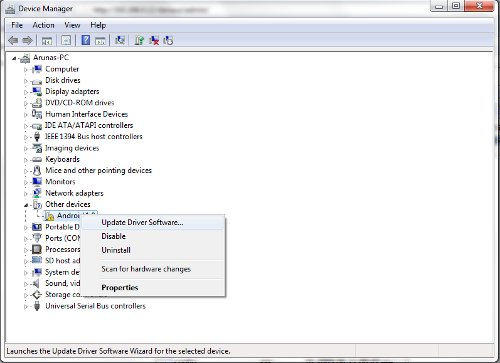500x363 pixels.
Task: Click the Disk drives category icon
Action: 37,81
